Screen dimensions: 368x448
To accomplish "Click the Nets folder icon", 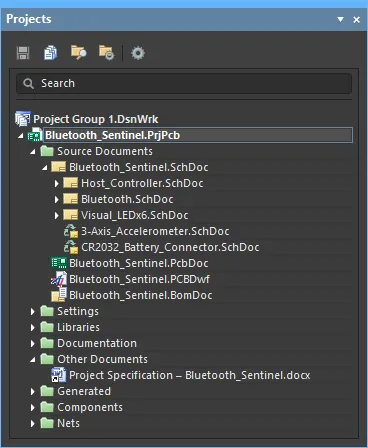I will [47, 423].
